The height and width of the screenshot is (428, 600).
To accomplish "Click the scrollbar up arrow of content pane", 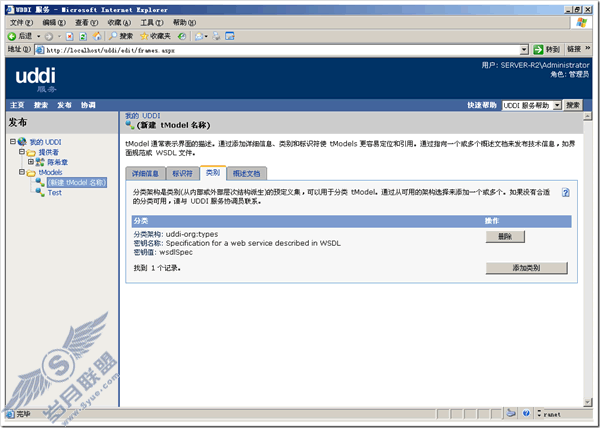I will (588, 116).
